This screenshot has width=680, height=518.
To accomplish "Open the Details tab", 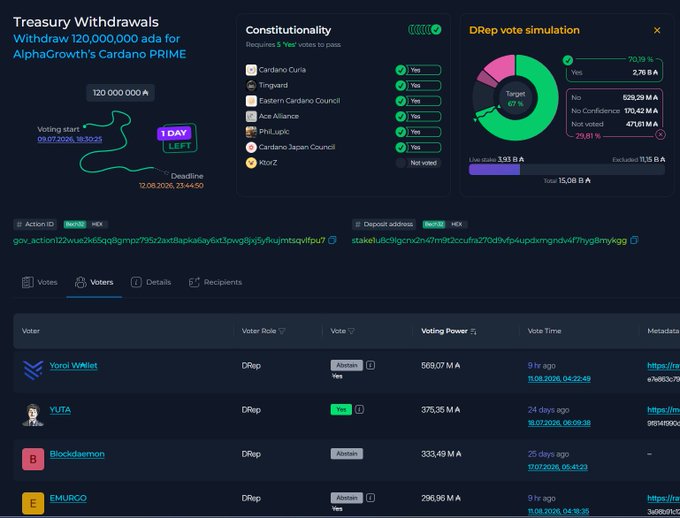I will point(151,282).
